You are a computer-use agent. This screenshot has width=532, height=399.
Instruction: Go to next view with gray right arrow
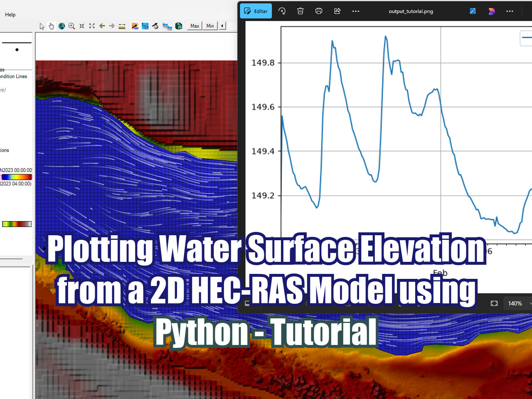112,26
